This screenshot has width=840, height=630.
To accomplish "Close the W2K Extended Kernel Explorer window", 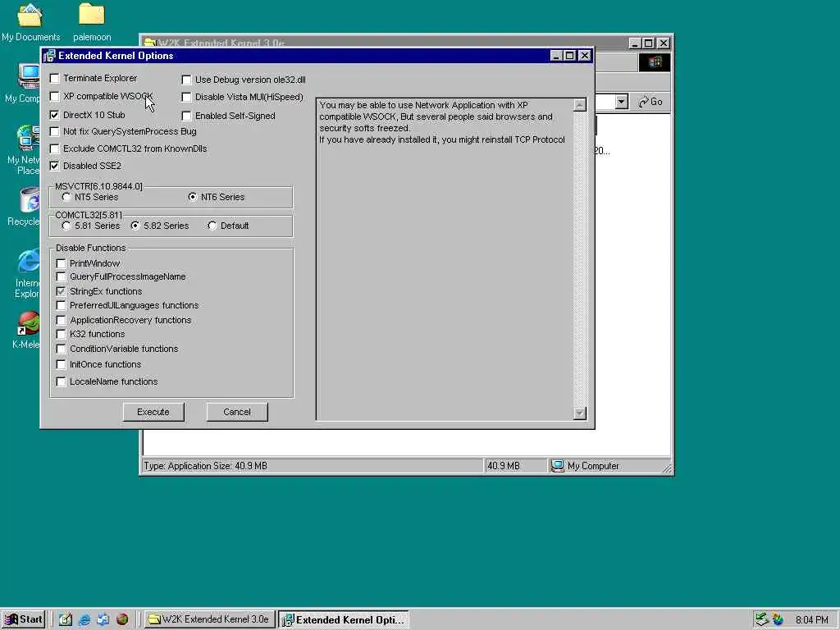I will pyautogui.click(x=663, y=43).
